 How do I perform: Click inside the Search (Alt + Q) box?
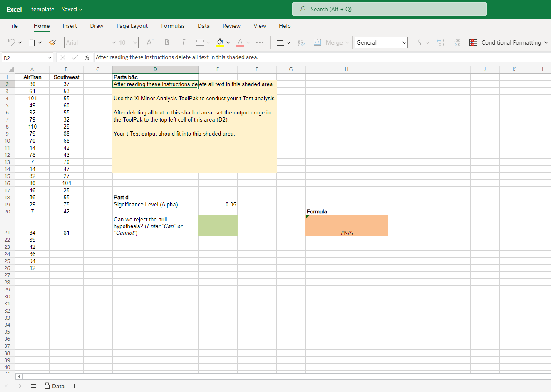389,9
